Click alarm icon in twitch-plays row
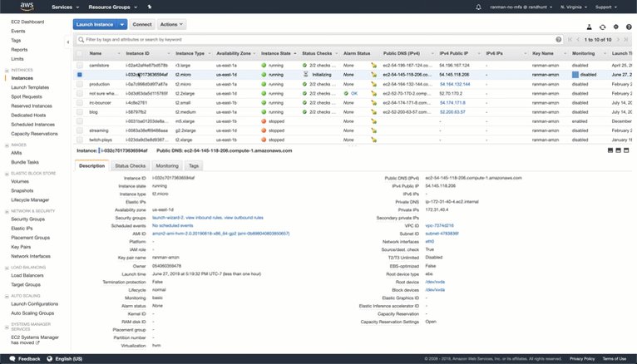The image size is (637, 364). tap(373, 140)
